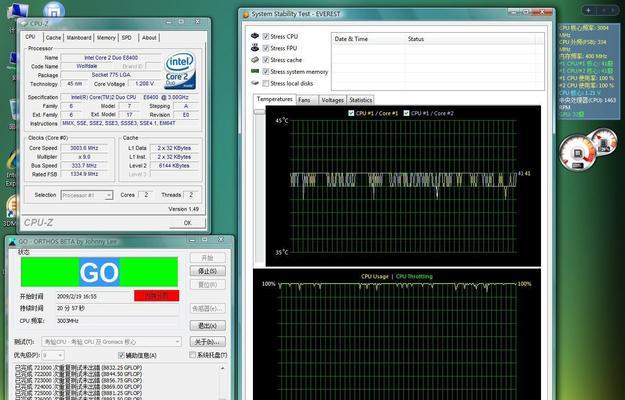Open the Memory tab in CPU-Z
Viewport: 625px width, 400px height.
[106, 37]
